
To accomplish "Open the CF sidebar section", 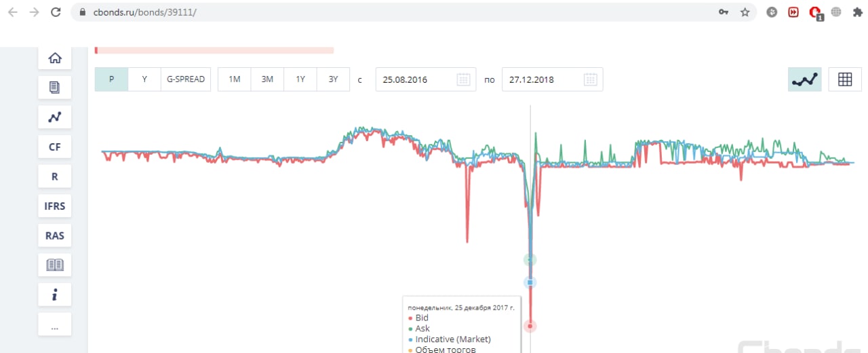I will [54, 147].
